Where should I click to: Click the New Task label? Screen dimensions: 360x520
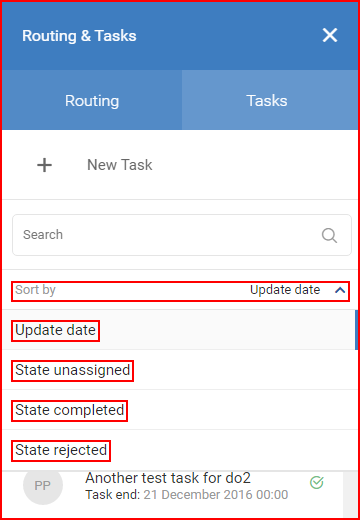coord(120,165)
